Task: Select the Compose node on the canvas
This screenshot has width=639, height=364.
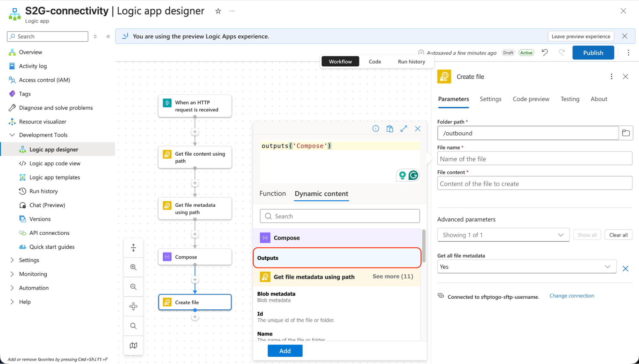Action: [195, 257]
